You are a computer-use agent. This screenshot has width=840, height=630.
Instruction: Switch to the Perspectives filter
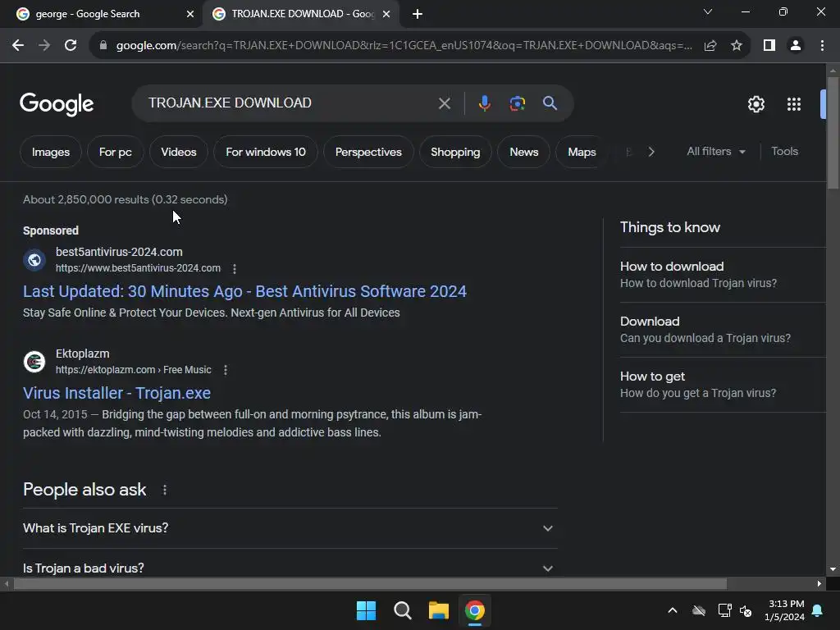(368, 152)
